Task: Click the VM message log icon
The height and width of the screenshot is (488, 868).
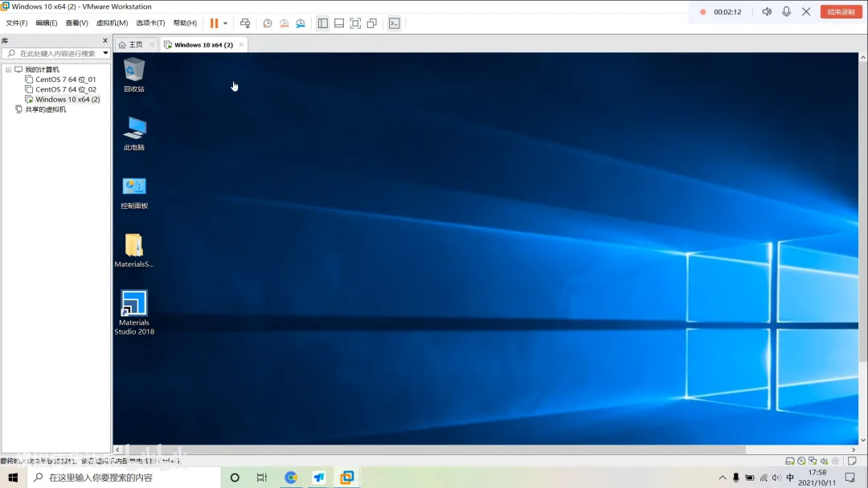Action: coord(852,461)
